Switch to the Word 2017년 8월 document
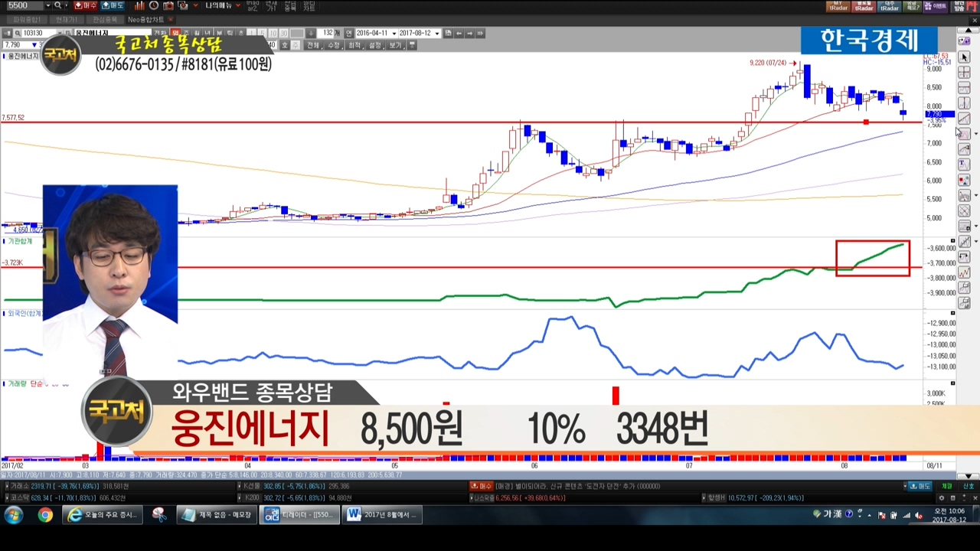This screenshot has height=551, width=980. coord(382,515)
